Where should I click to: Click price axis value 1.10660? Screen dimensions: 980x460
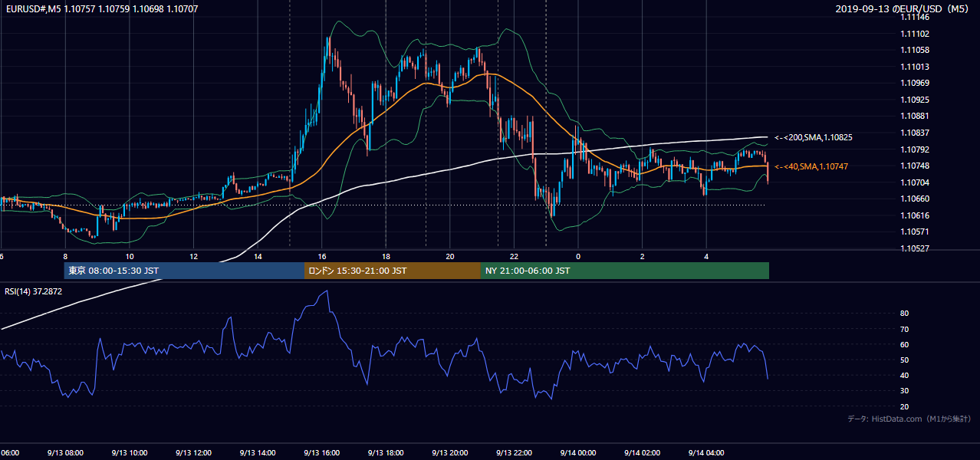[x=914, y=199]
